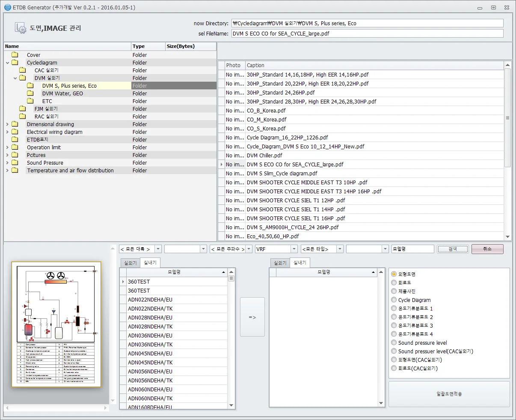Collapse the Cyclediagram tree node
This screenshot has height=420, width=516.
click(8, 62)
